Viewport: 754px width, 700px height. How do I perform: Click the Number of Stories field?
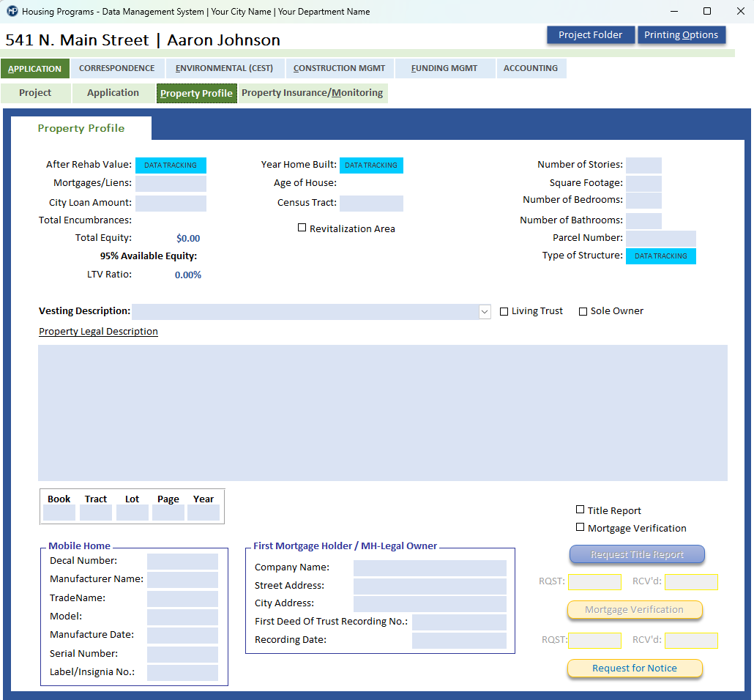pyautogui.click(x=643, y=165)
